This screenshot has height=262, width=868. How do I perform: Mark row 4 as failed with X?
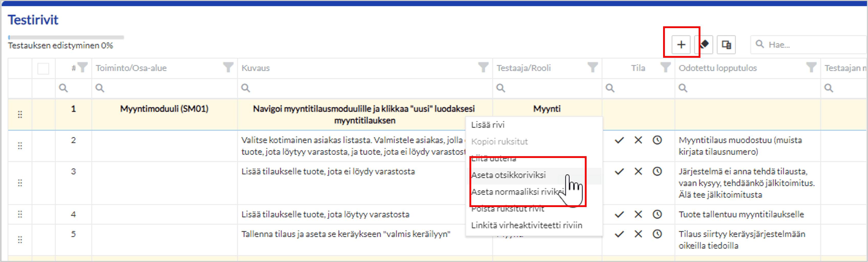(638, 214)
